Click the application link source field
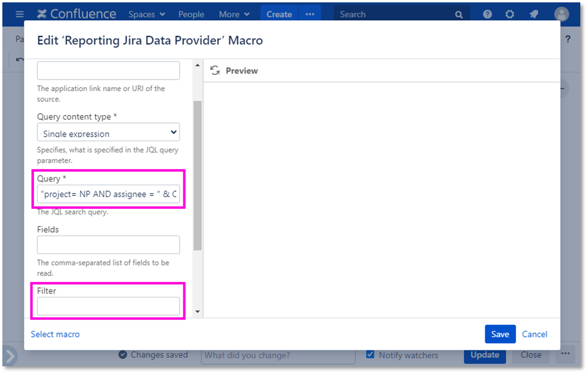The height and width of the screenshot is (374, 588). click(109, 71)
